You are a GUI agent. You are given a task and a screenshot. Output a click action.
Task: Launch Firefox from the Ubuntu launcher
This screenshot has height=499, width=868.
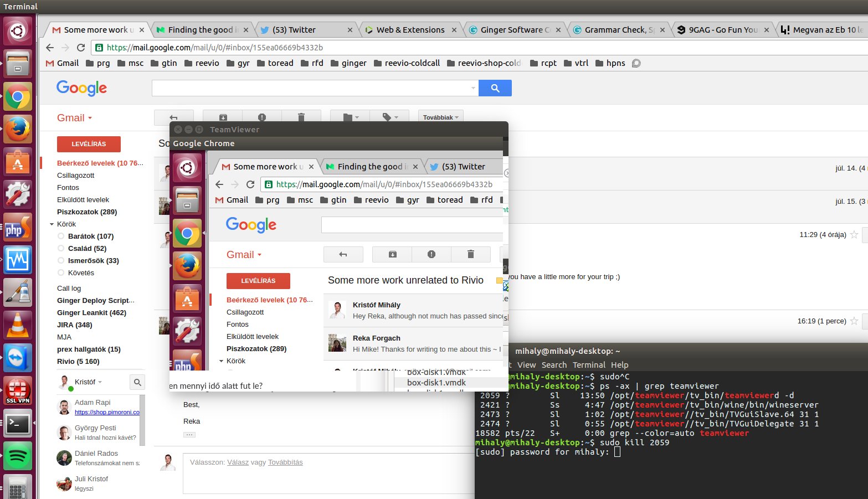coord(18,129)
